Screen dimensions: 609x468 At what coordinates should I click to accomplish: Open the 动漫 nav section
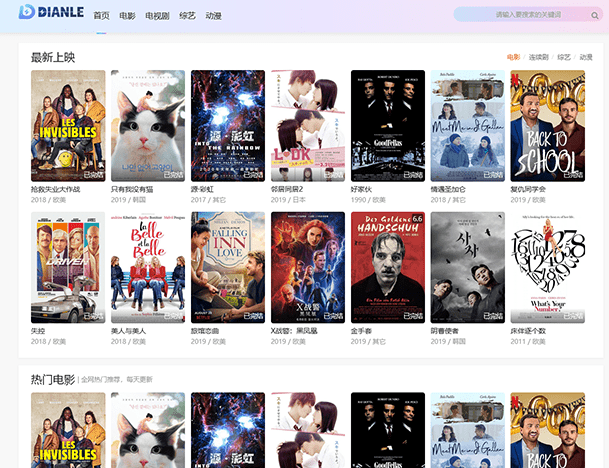[213, 16]
